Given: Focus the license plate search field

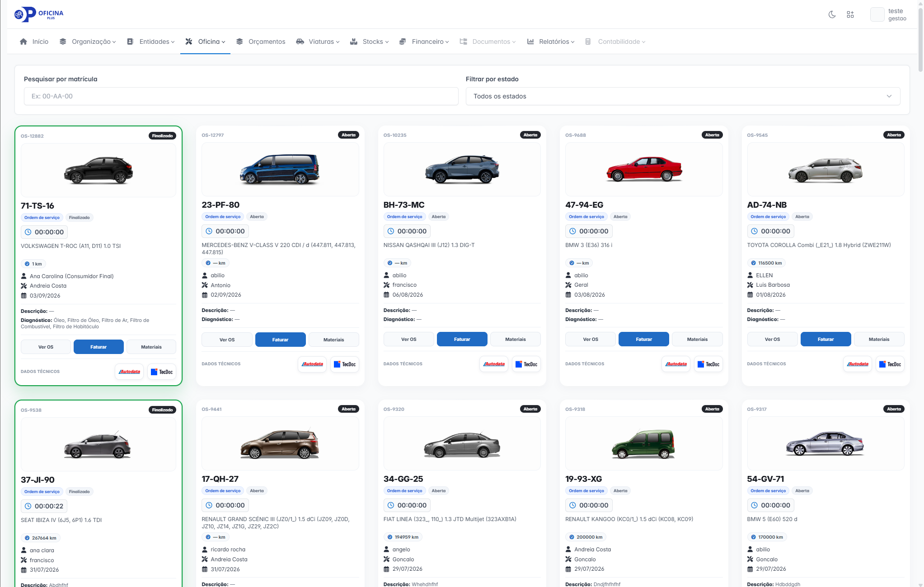Looking at the screenshot, I should pyautogui.click(x=241, y=96).
